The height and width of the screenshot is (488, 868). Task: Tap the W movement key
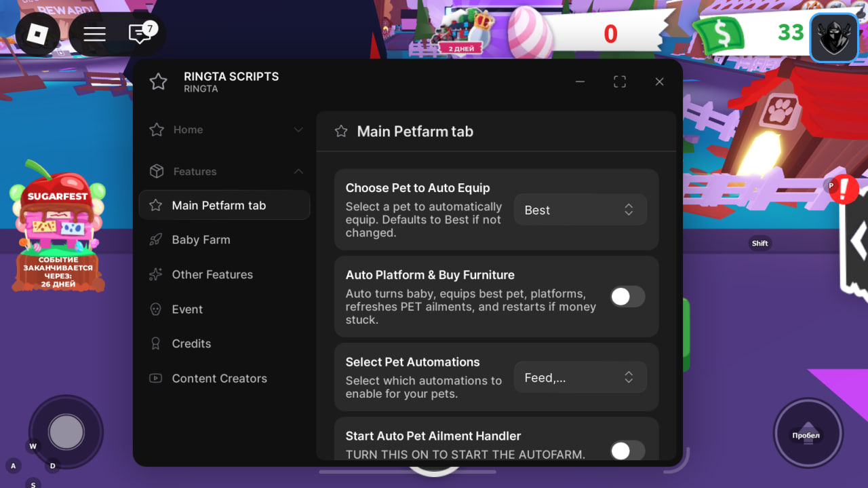coord(33,446)
